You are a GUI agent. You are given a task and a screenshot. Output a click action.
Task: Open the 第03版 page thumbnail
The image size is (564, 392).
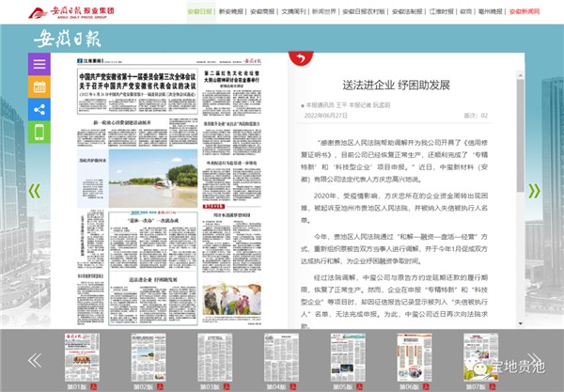pos(214,357)
